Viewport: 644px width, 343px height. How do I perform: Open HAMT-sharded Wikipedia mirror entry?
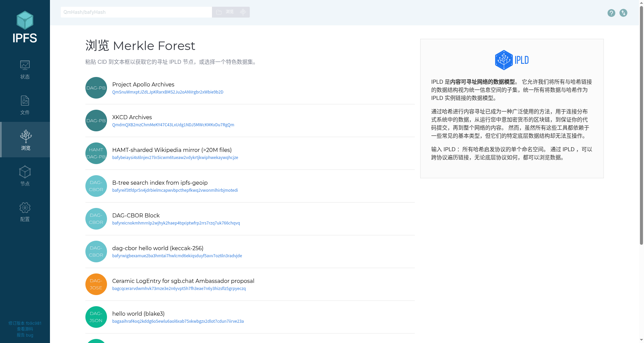(x=172, y=150)
